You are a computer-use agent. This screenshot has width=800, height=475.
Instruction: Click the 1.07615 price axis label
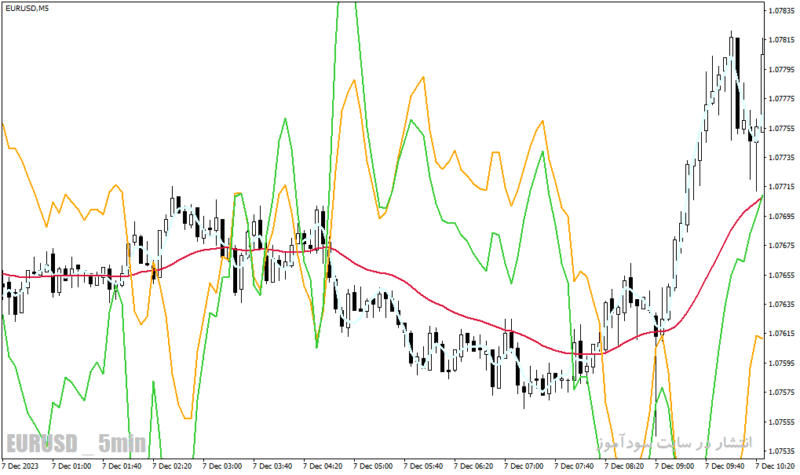[x=782, y=334]
